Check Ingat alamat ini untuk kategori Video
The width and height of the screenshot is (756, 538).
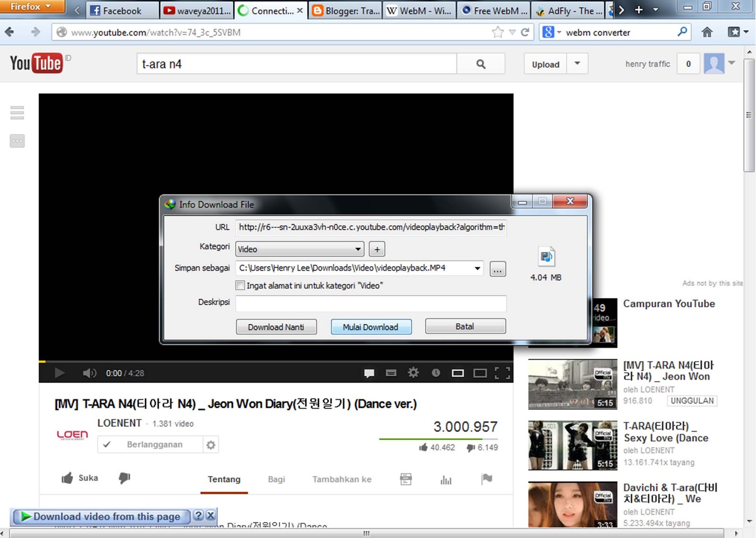tap(240, 286)
